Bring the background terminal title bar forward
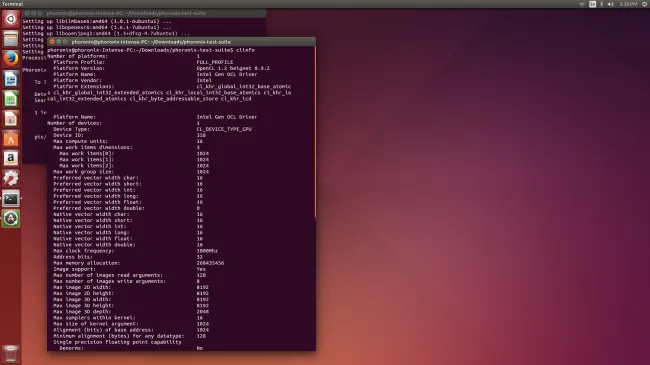The width and height of the screenshot is (650, 365). point(144,13)
